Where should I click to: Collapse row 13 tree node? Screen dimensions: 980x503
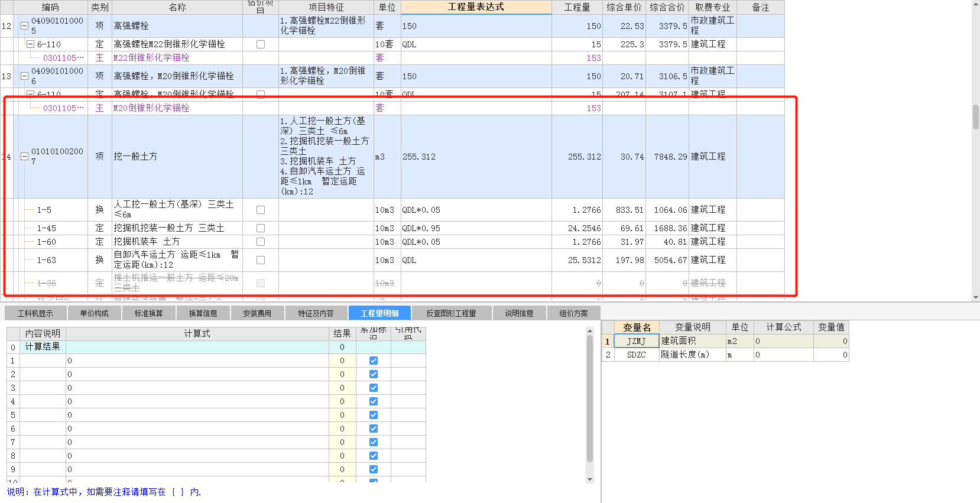coord(24,76)
